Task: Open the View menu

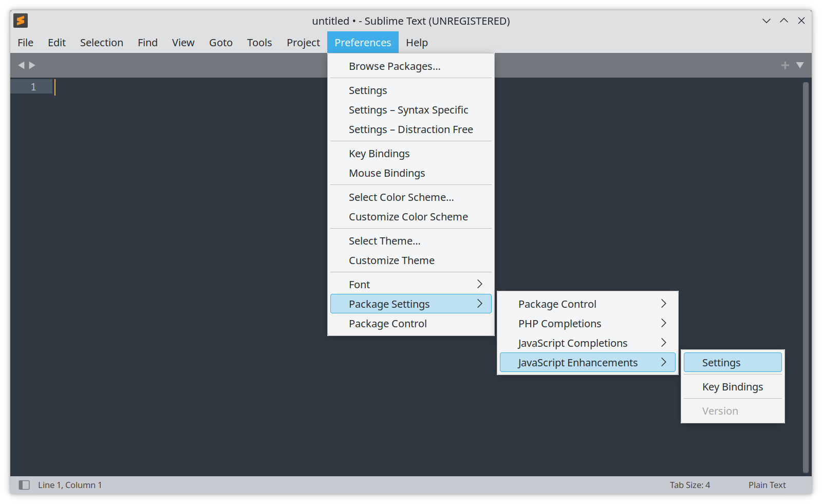Action: tap(183, 43)
